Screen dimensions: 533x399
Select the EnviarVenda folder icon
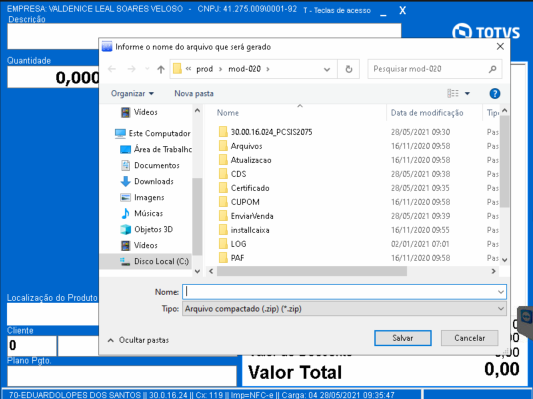point(223,216)
